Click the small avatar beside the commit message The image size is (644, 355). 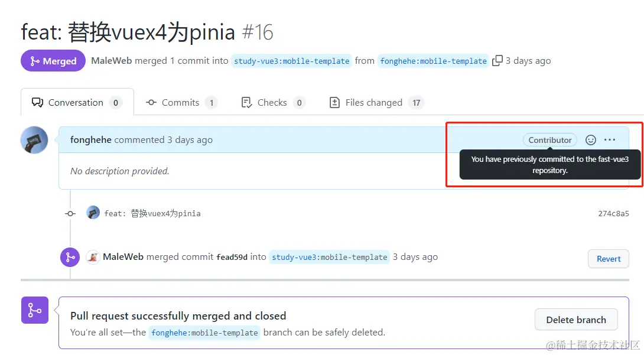tap(93, 213)
